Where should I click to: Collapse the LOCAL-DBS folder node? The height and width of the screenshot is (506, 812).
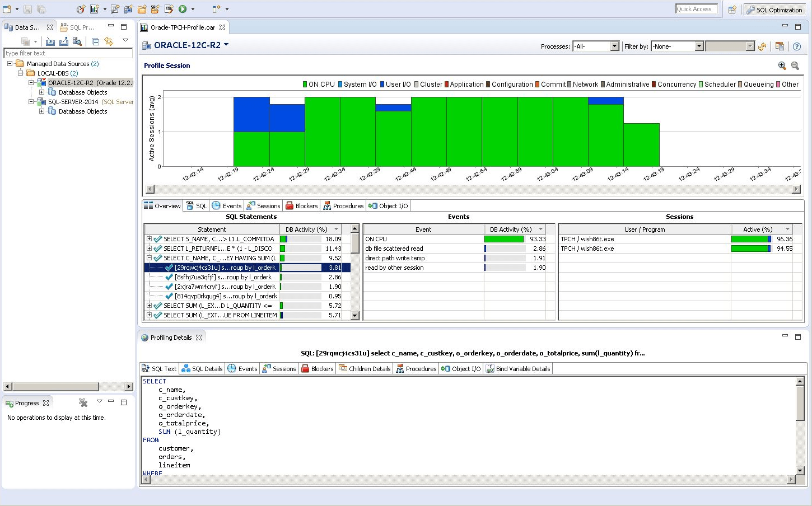(20, 73)
